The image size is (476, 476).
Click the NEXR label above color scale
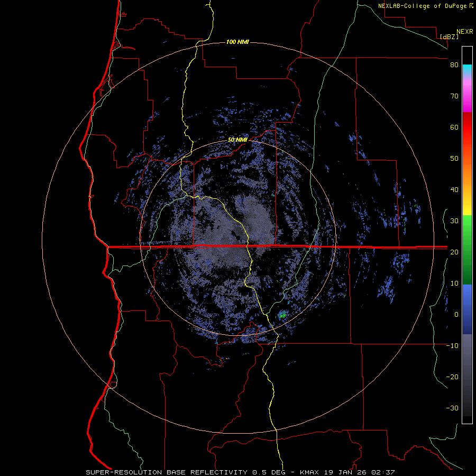(x=465, y=32)
